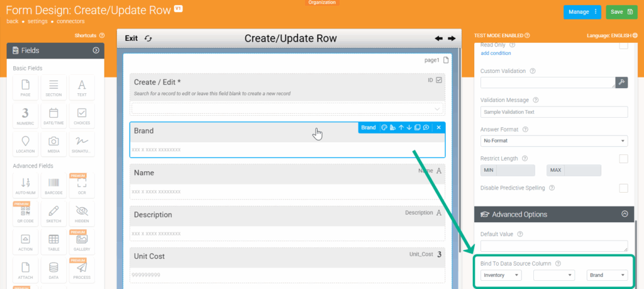This screenshot has width=644, height=289.
Task: Add the premium Process field
Action: point(82,270)
